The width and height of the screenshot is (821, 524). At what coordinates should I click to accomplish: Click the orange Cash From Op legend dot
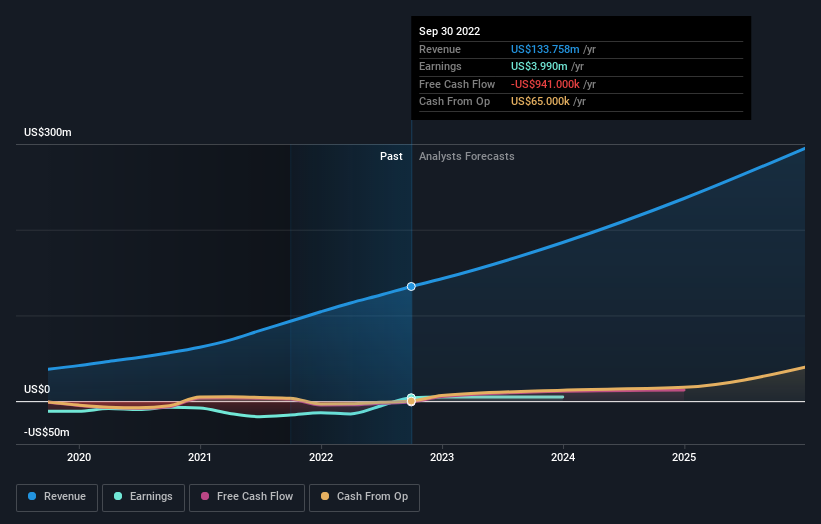point(325,496)
